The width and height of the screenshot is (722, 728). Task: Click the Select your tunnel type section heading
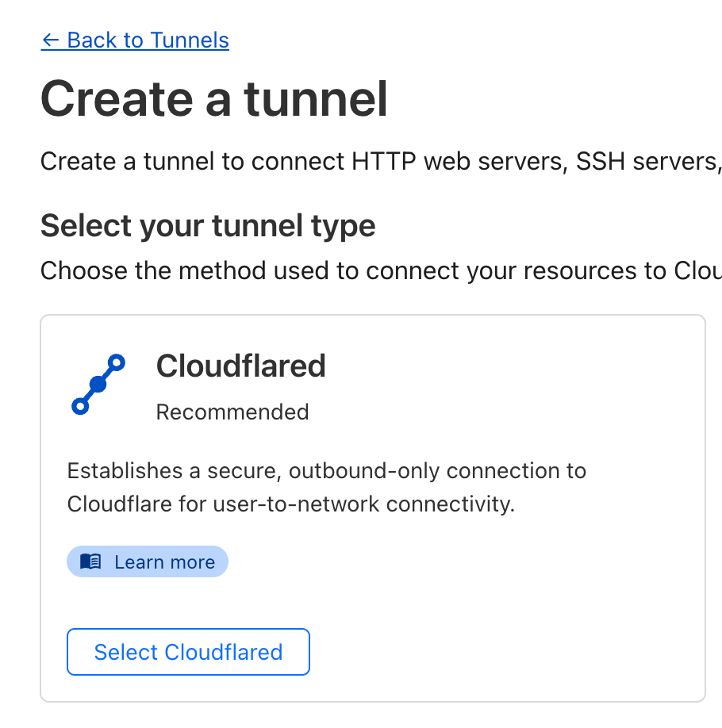[208, 225]
